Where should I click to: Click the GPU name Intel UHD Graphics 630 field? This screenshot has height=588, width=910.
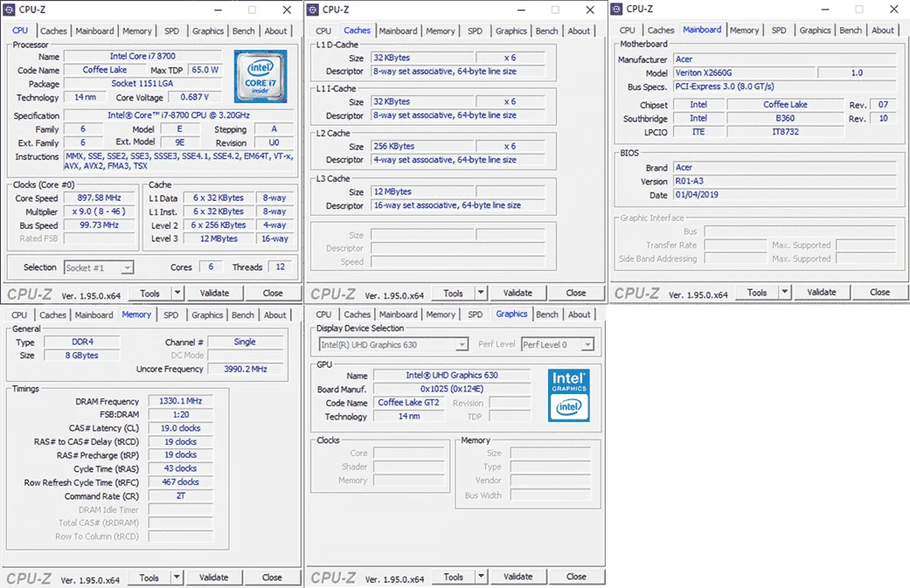(452, 375)
